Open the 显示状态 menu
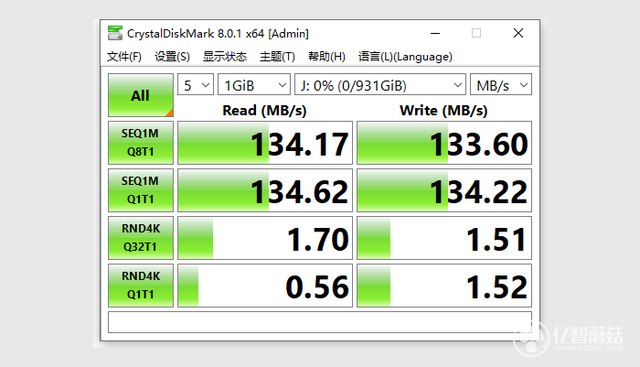 pyautogui.click(x=225, y=56)
